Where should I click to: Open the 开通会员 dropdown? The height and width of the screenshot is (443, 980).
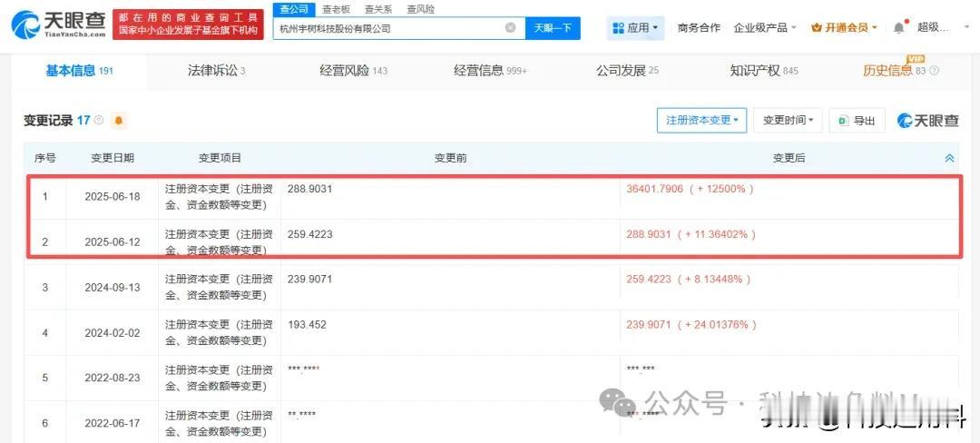click(x=845, y=28)
